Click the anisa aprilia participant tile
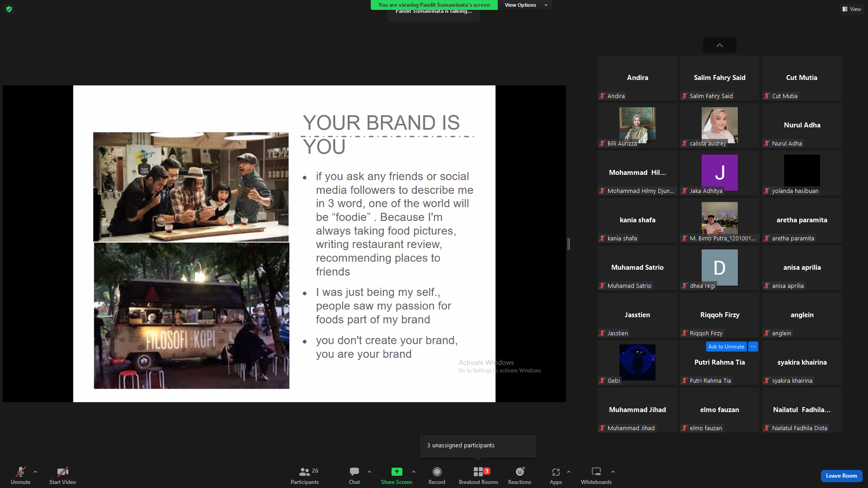This screenshot has height=488, width=868. pos(802,268)
